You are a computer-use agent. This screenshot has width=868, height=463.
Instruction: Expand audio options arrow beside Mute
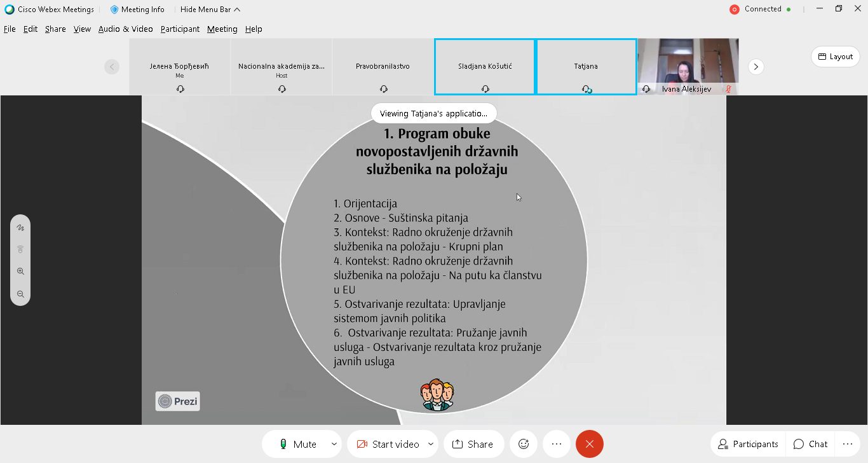pyautogui.click(x=334, y=444)
